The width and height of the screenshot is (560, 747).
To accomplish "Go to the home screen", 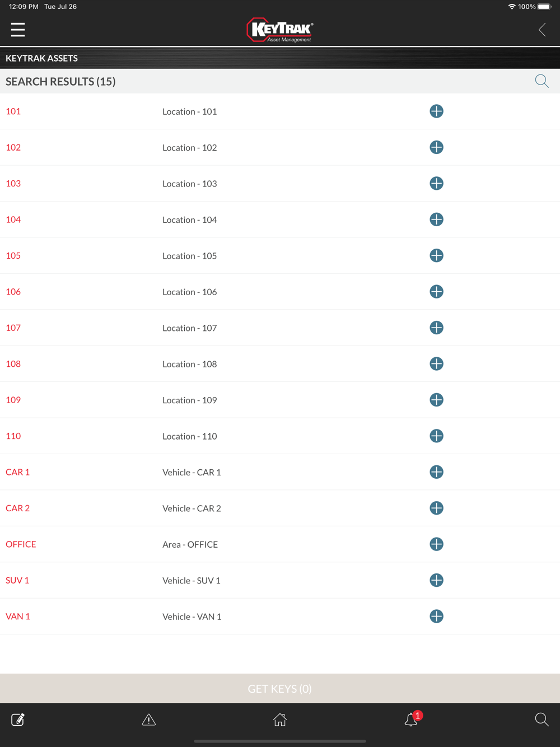I will pos(280,720).
